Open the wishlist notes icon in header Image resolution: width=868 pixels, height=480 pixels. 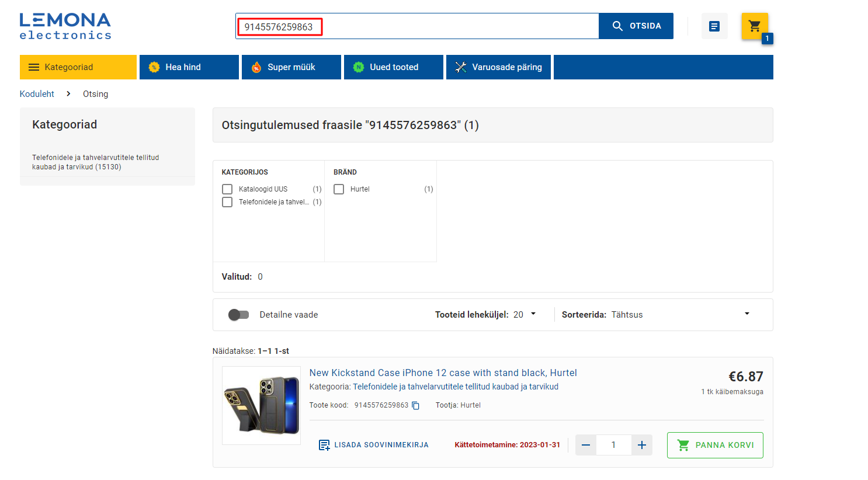coord(714,26)
